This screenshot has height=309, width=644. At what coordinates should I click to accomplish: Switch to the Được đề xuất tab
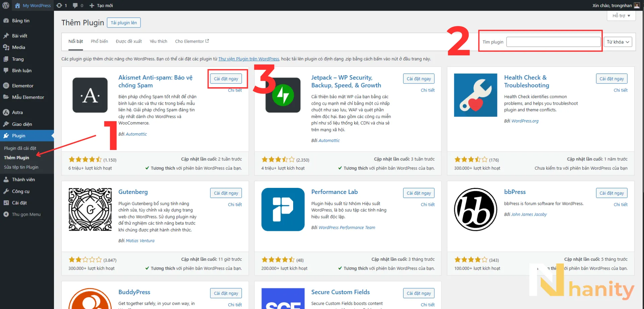(129, 41)
